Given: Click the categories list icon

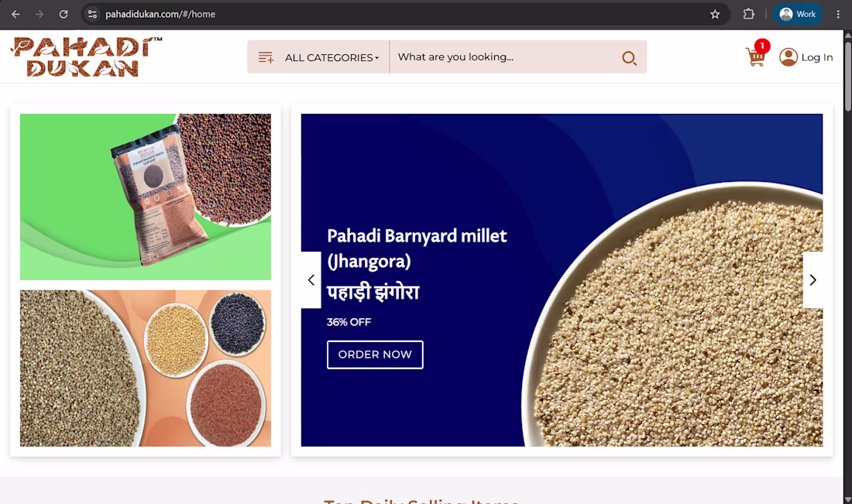Looking at the screenshot, I should pos(266,57).
